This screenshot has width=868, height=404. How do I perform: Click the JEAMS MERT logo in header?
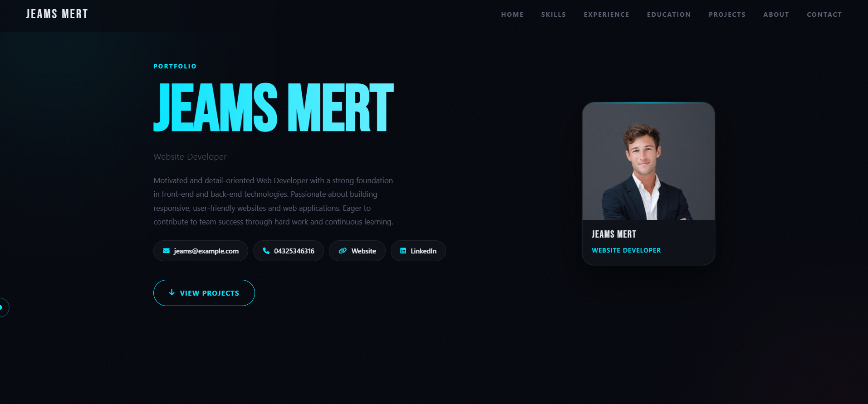[57, 14]
